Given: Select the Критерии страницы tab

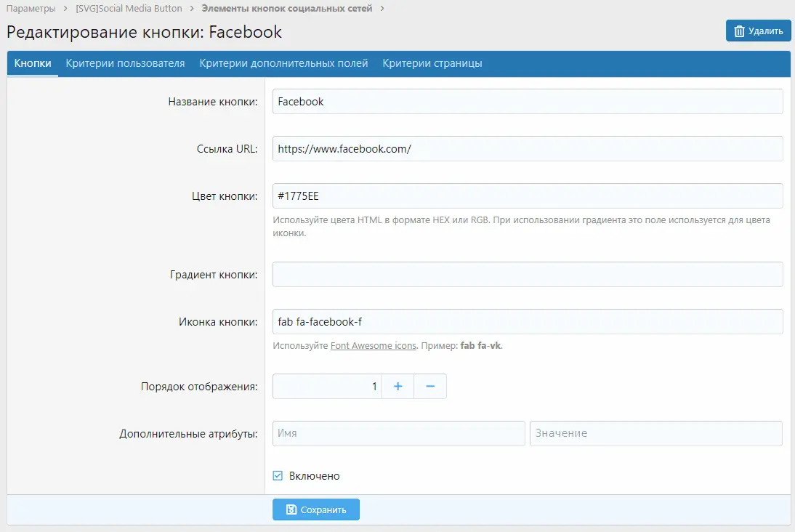Looking at the screenshot, I should (432, 63).
